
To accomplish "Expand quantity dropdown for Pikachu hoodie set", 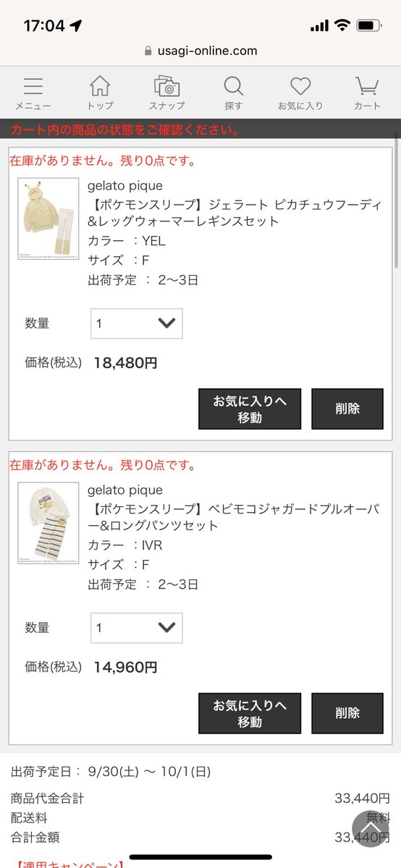I will coord(137,323).
